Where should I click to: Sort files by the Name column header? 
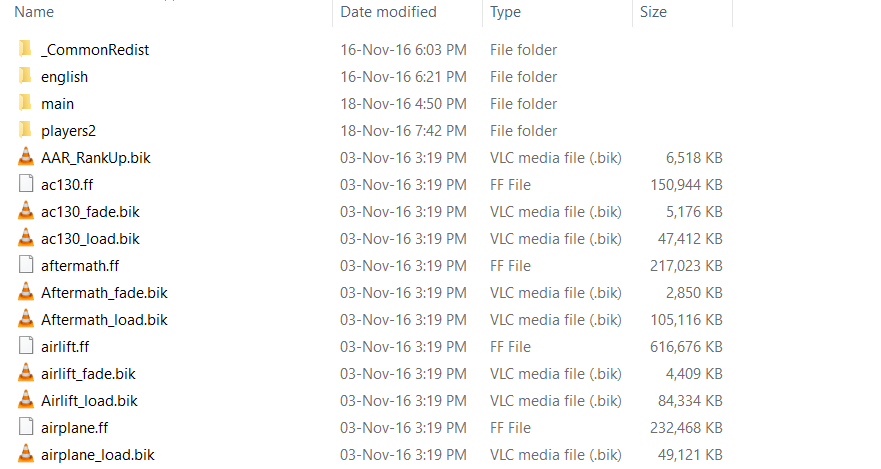pyautogui.click(x=35, y=12)
